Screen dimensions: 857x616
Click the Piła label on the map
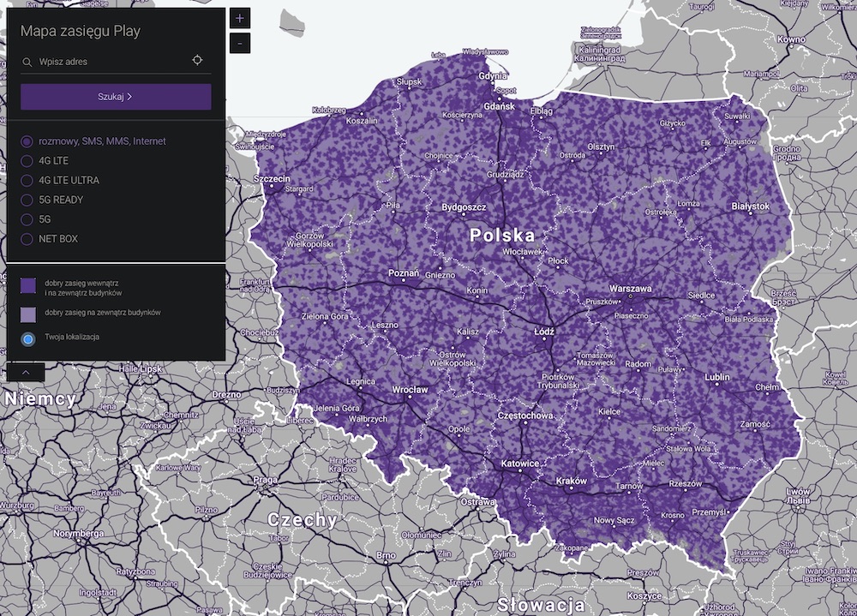[393, 206]
